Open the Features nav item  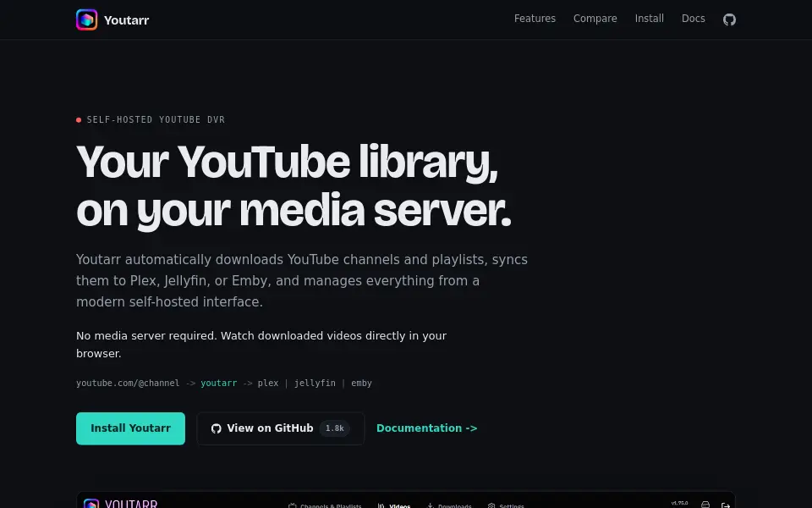coord(535,19)
